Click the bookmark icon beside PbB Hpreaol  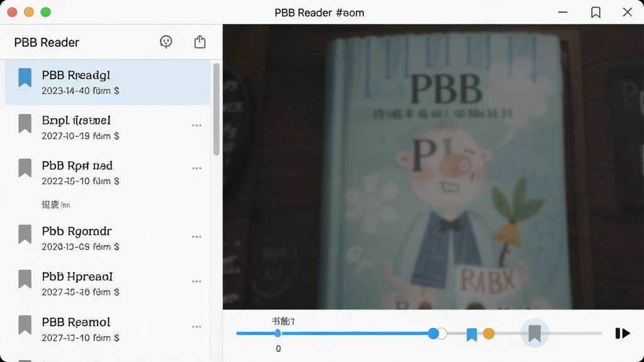pos(25,279)
